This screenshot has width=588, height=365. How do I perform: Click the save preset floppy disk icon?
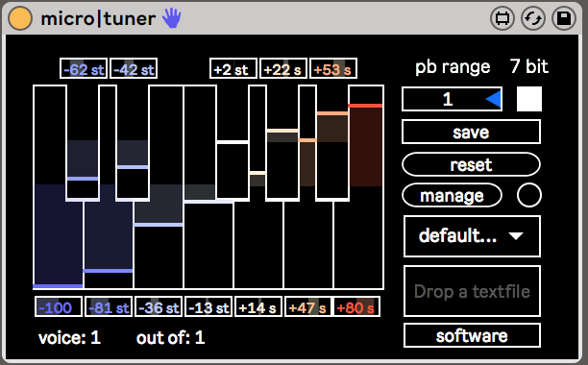[564, 18]
